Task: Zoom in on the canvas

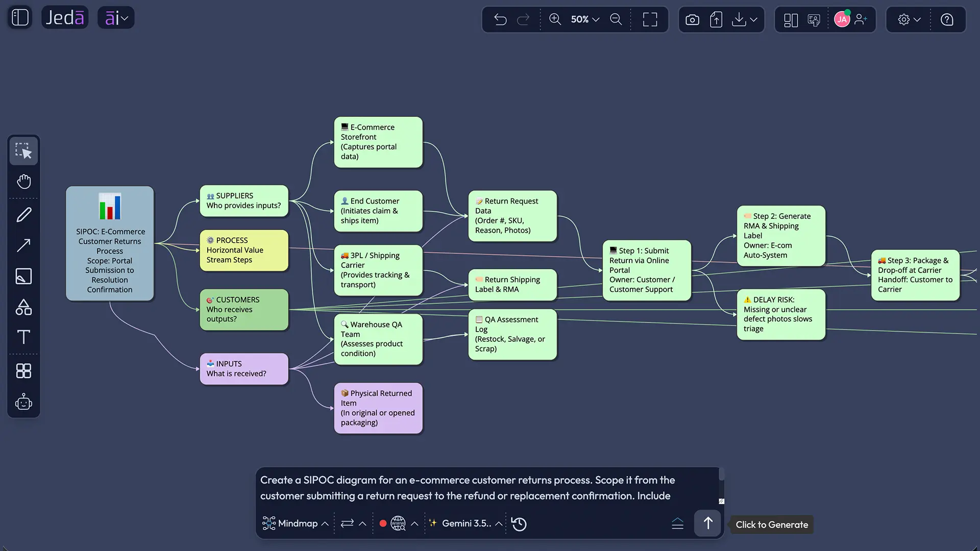Action: coord(555,19)
